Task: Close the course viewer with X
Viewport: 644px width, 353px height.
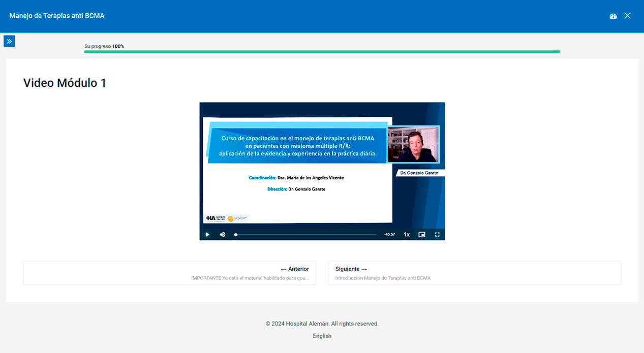Action: pyautogui.click(x=627, y=16)
